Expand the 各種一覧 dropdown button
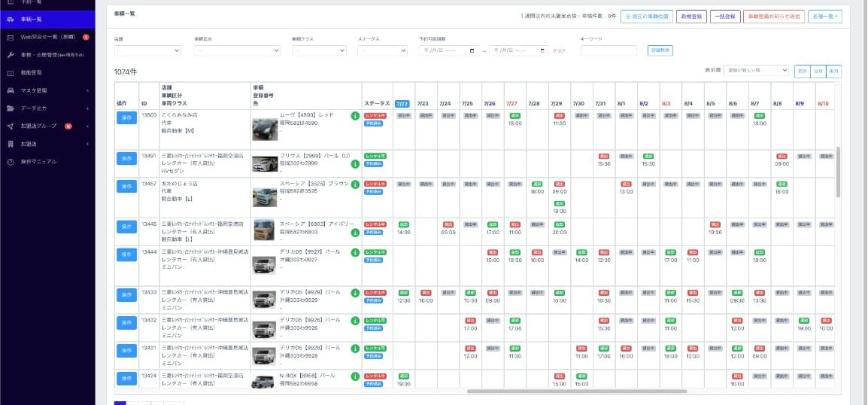This screenshot has width=868, height=405. coord(825,16)
